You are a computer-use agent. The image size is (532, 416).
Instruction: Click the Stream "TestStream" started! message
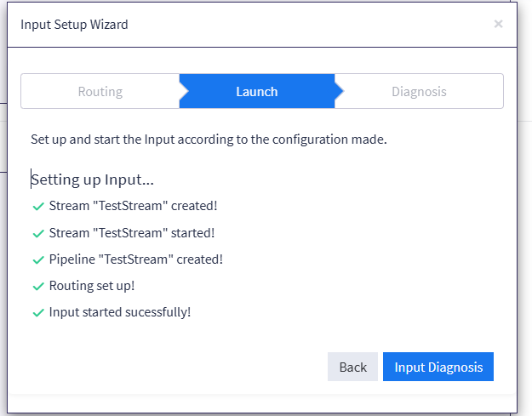coord(132,233)
